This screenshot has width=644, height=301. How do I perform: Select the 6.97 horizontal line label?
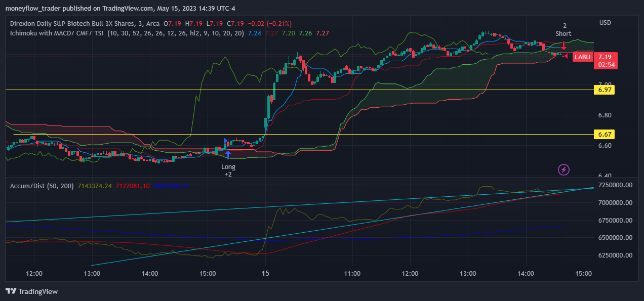click(x=605, y=90)
